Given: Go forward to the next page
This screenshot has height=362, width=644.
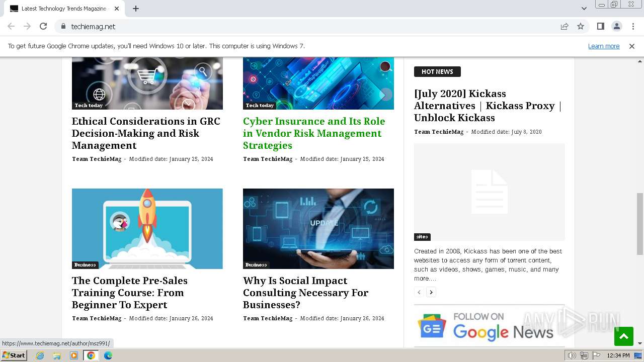Looking at the screenshot, I should (x=27, y=26).
